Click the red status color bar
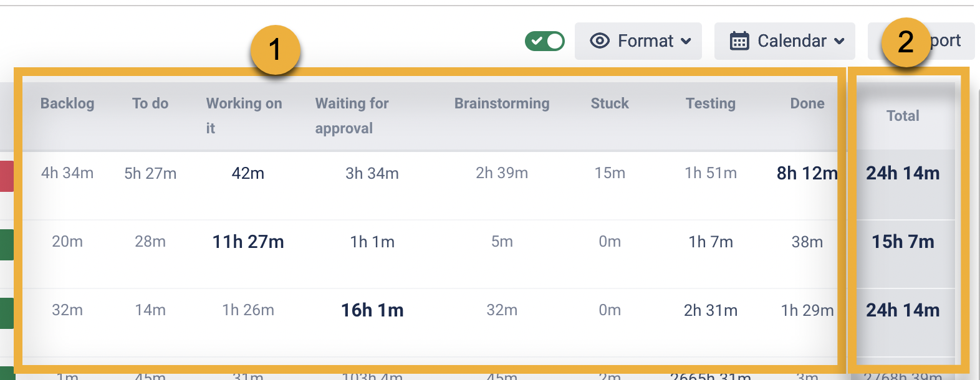The width and height of the screenshot is (980, 380). pos(6,176)
